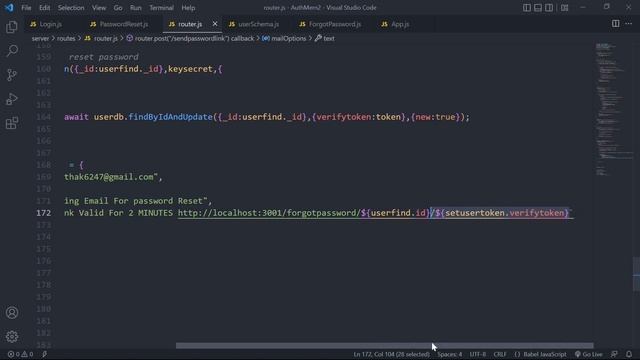The image size is (640, 360).
Task: Click the Ln 172, Col 104 indicator
Action: click(x=391, y=354)
